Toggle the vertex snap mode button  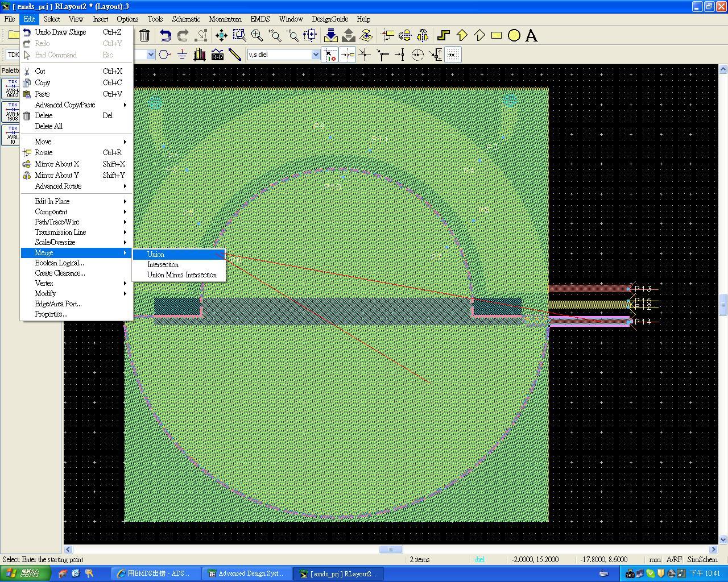pos(383,55)
